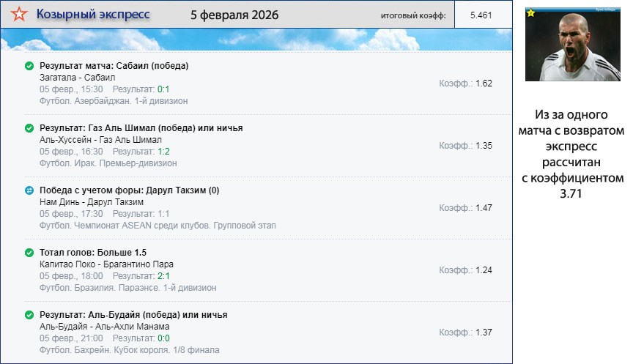The image size is (633, 364).
Task: Click the 1.47 coefficient value
Action: [x=484, y=208]
